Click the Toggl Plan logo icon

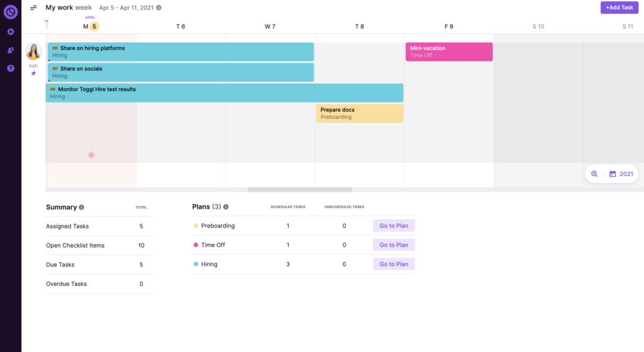(x=11, y=11)
